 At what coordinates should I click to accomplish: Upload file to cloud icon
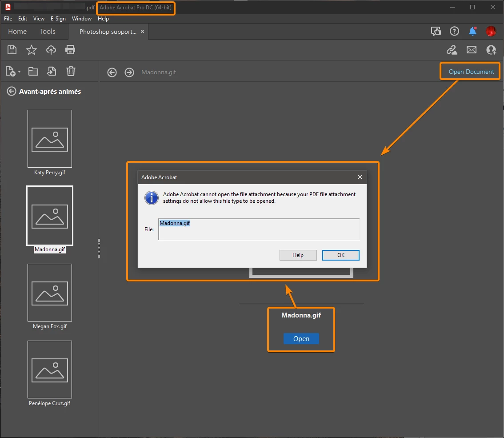coord(51,50)
